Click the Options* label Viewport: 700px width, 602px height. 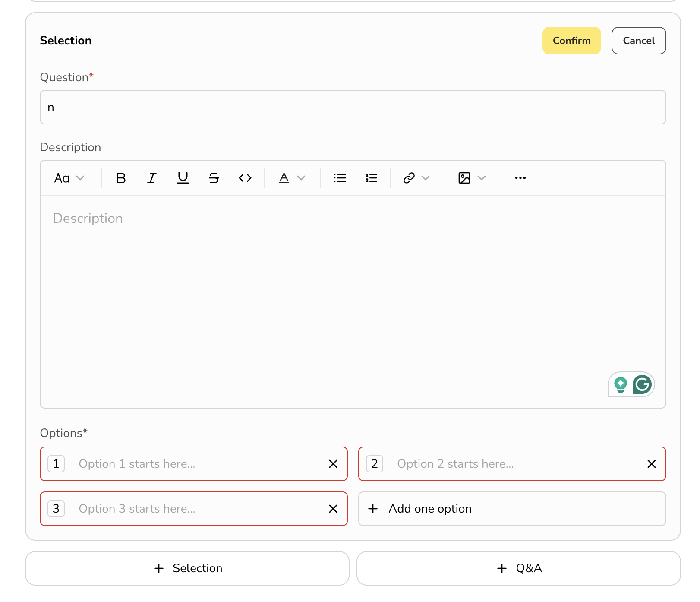[x=63, y=433]
